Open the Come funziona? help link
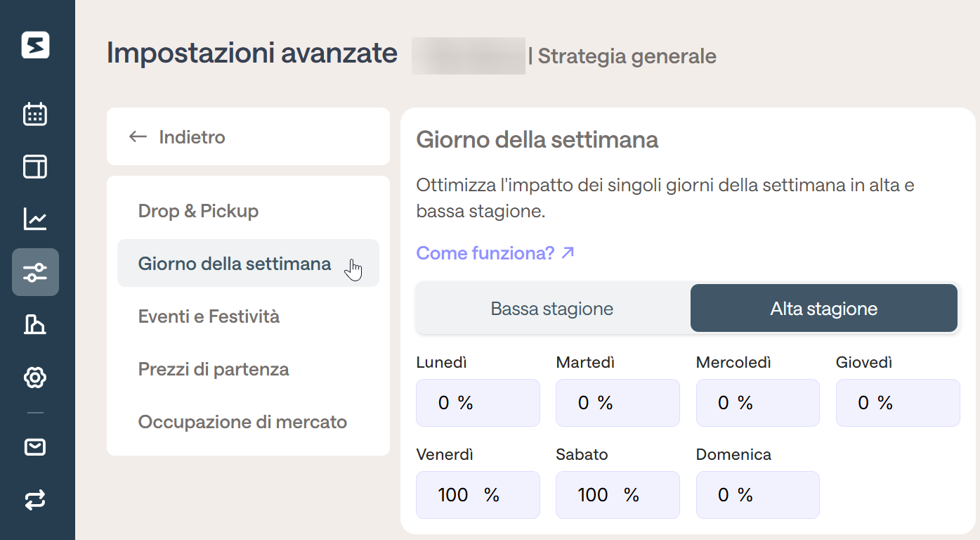The image size is (980, 540). pyautogui.click(x=496, y=252)
